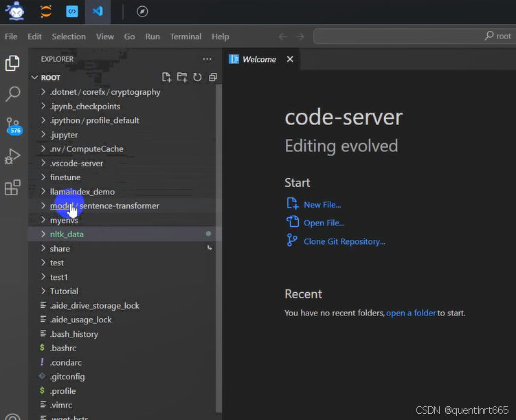Screen dimensions: 516x420
Task: Go forward with the right arrow
Action: [300, 36]
